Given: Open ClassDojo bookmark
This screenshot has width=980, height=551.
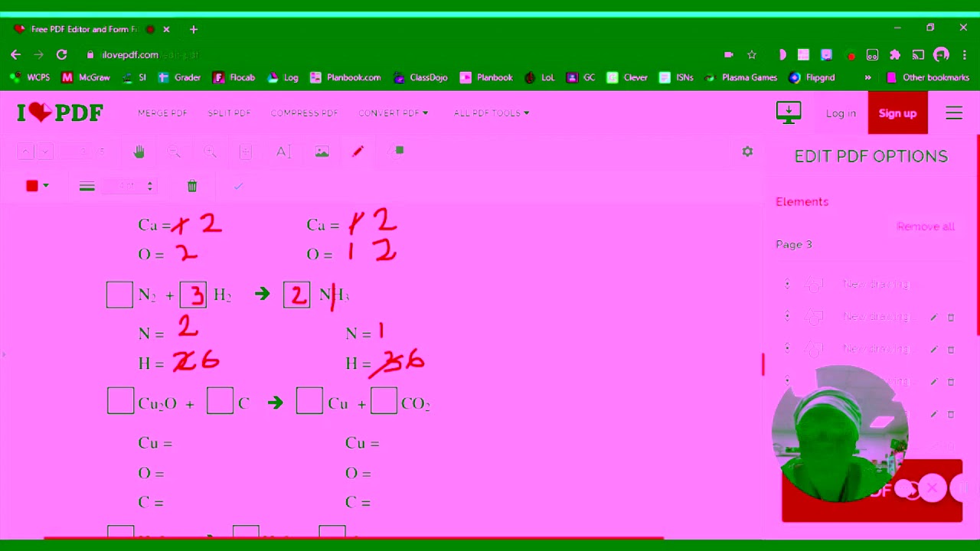Looking at the screenshot, I should 420,77.
